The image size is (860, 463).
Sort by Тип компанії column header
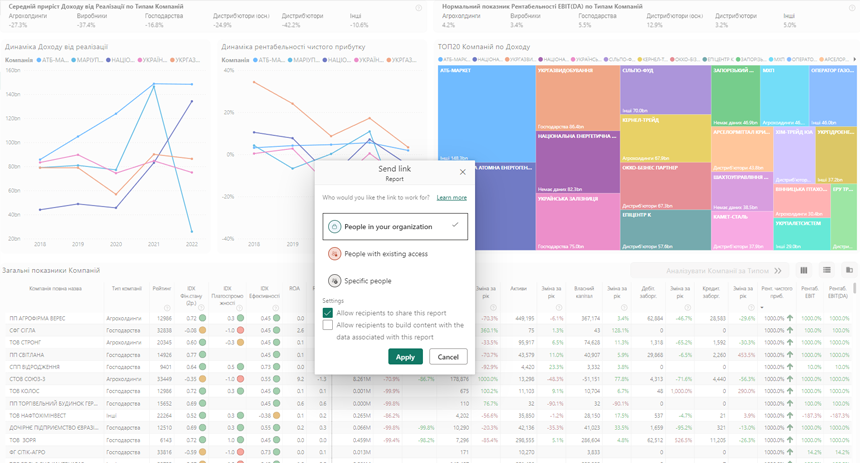(127, 289)
